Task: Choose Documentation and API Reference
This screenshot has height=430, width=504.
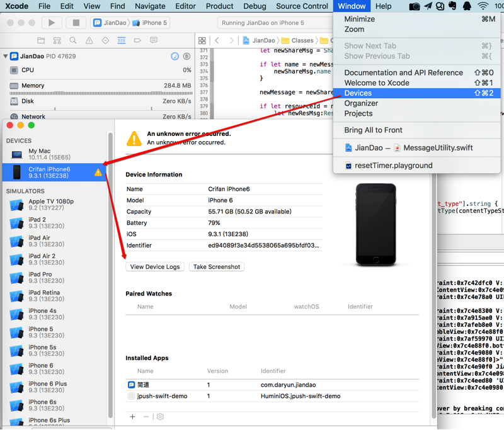Action: coord(416,72)
